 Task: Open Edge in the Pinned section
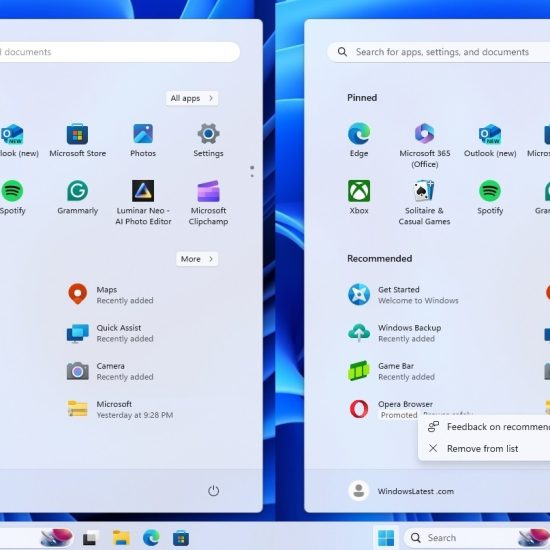[x=359, y=140]
